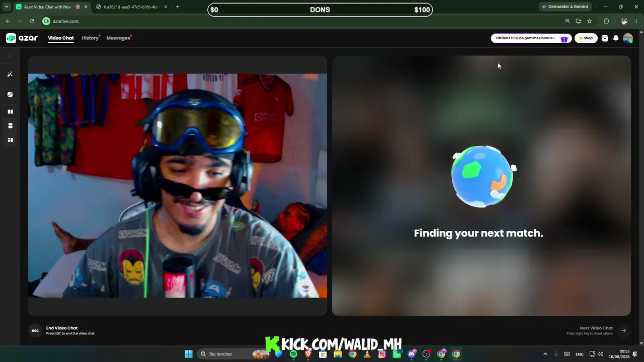The height and width of the screenshot is (362, 644).
Task: Select the stacked video layout
Action: (10, 126)
